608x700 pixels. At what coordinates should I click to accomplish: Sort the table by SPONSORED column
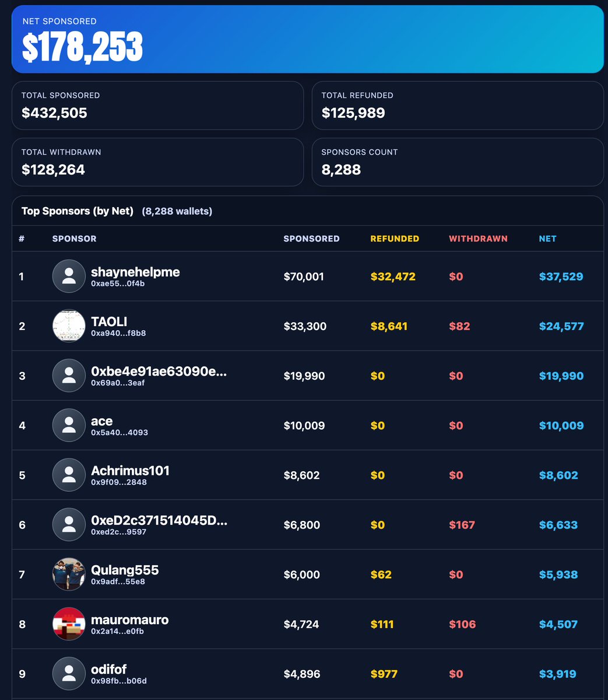[311, 239]
